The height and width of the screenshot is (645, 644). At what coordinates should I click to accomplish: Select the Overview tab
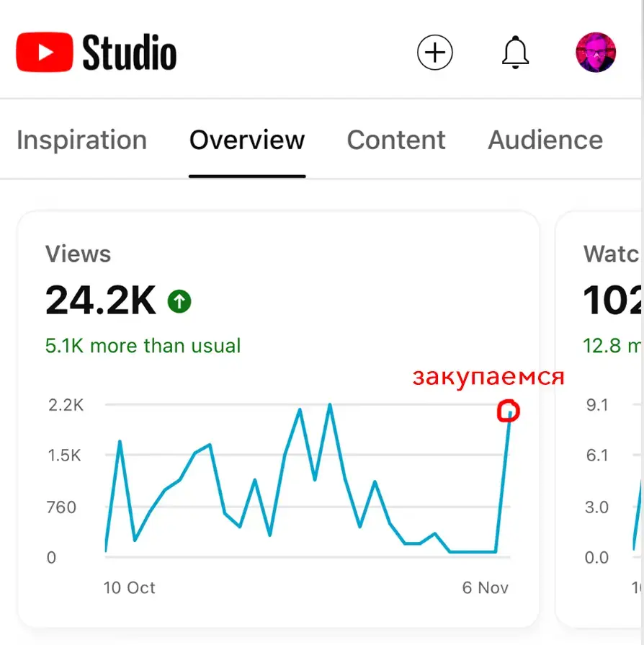(247, 140)
